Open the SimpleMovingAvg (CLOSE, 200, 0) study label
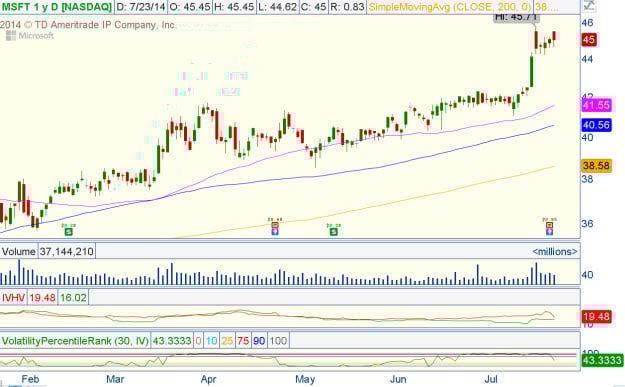This screenshot has height=387, width=625. click(x=450, y=7)
